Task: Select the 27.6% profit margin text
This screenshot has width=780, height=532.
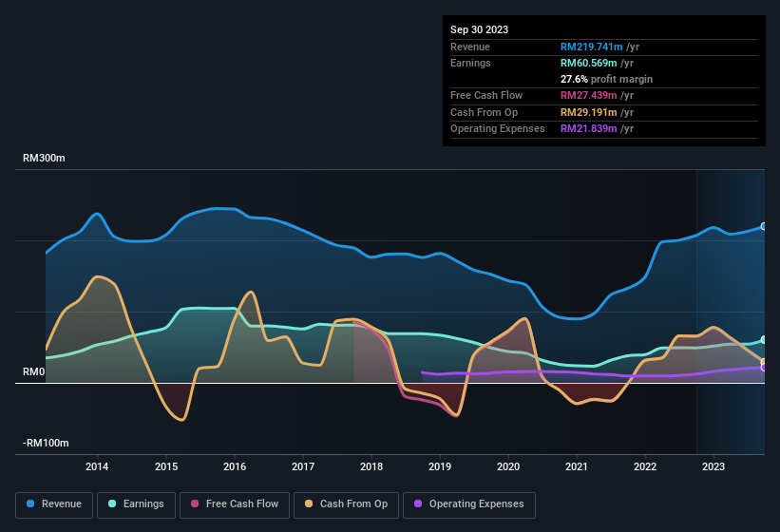Action: pos(606,79)
